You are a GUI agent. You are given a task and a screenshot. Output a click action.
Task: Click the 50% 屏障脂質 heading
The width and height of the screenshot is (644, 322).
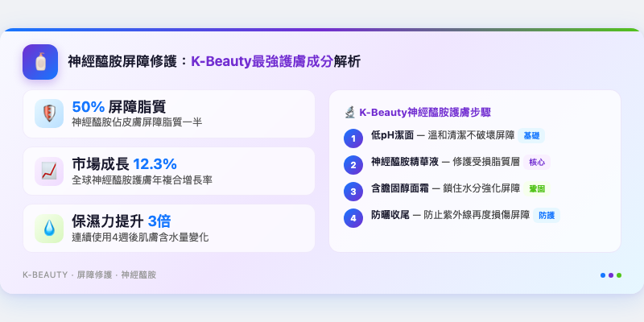[119, 107]
